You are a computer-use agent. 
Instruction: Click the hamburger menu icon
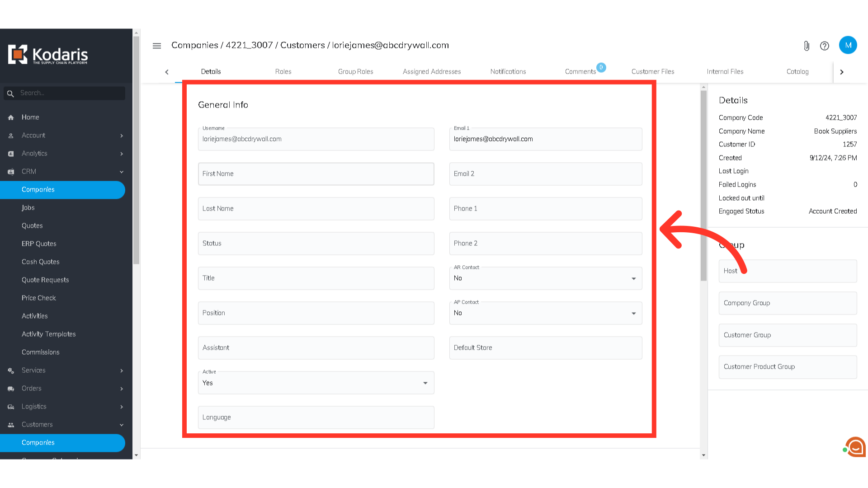(x=157, y=46)
